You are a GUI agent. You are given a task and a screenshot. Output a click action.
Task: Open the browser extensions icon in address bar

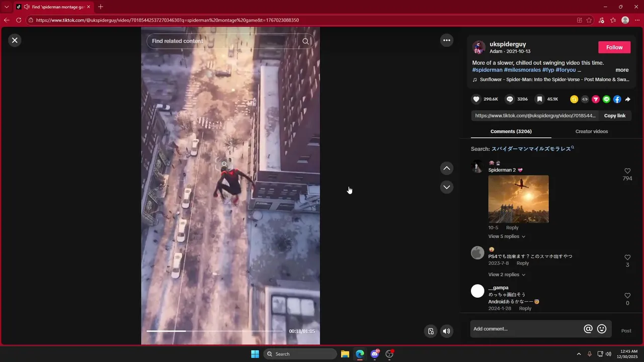[x=580, y=20]
